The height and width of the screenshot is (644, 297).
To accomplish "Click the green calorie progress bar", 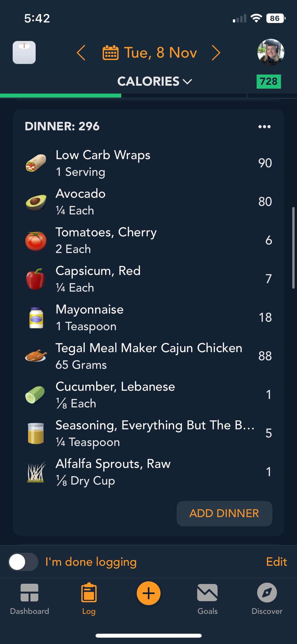I will [61, 96].
